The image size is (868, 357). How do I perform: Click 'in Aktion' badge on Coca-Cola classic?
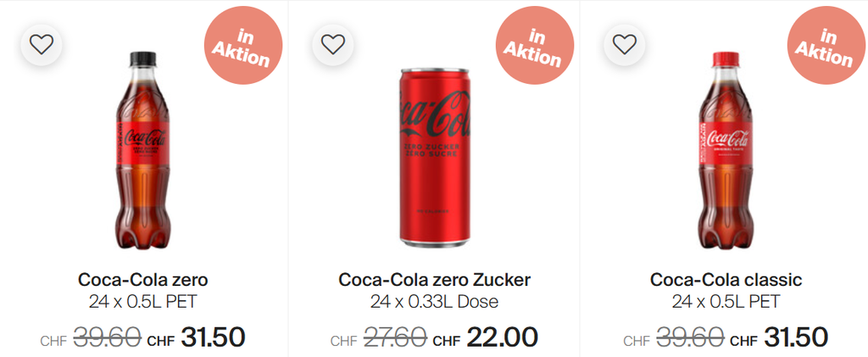pyautogui.click(x=823, y=48)
